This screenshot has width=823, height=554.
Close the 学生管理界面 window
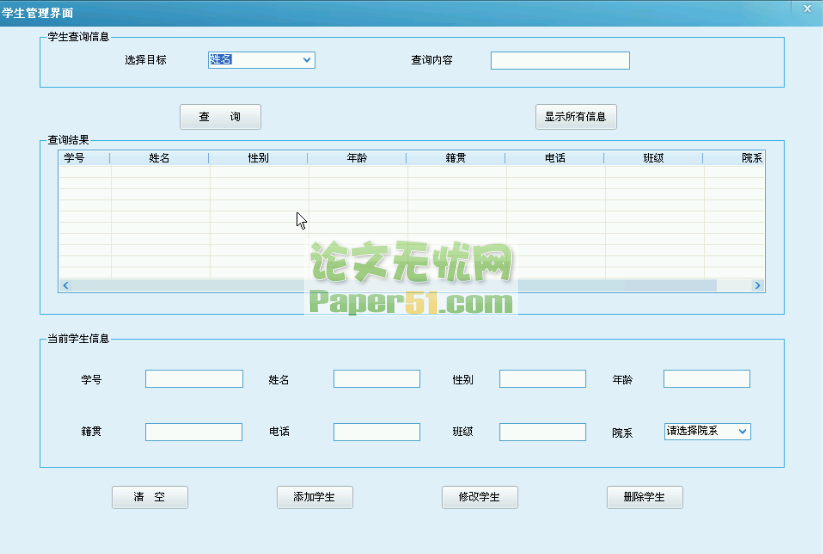(807, 8)
